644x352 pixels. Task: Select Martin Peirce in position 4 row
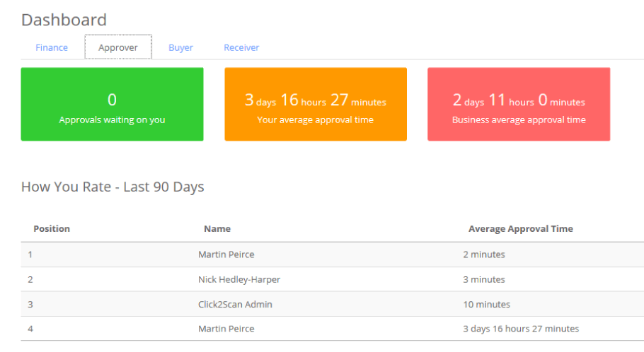click(x=226, y=329)
